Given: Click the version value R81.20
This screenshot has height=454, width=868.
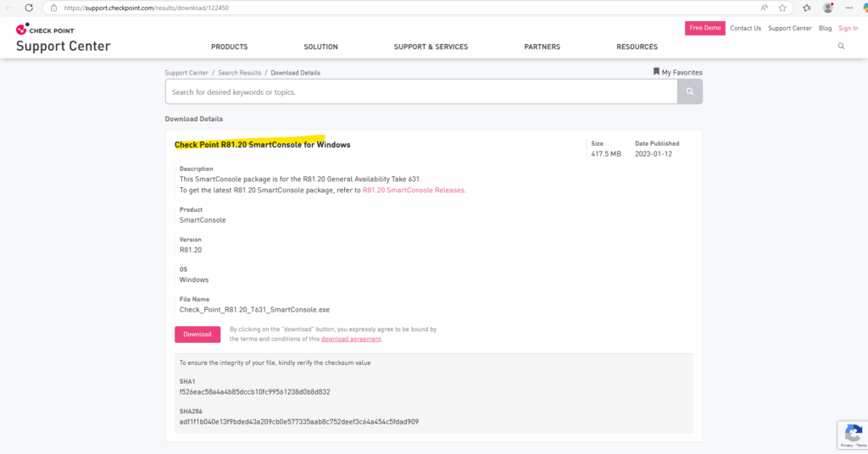Looking at the screenshot, I should click(x=191, y=250).
